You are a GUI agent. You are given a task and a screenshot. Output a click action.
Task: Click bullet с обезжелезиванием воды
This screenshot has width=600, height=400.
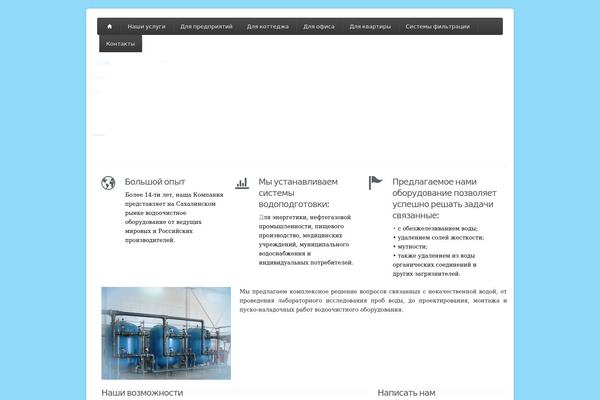click(x=435, y=229)
